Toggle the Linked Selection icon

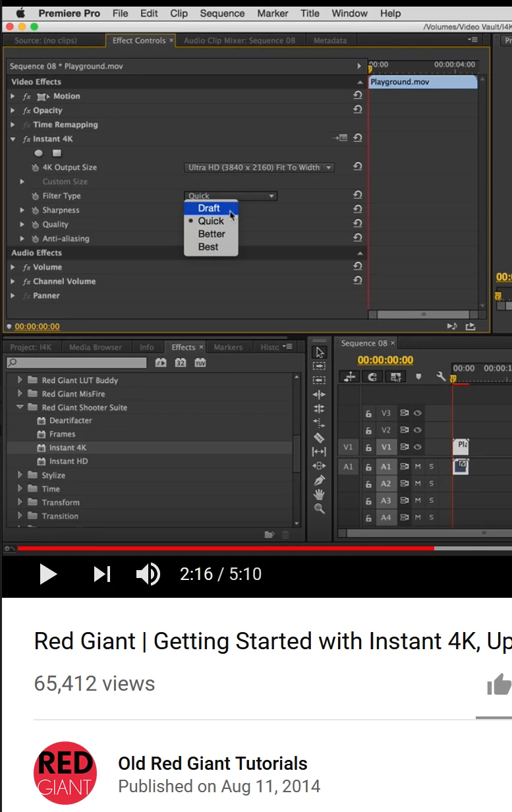[395, 376]
